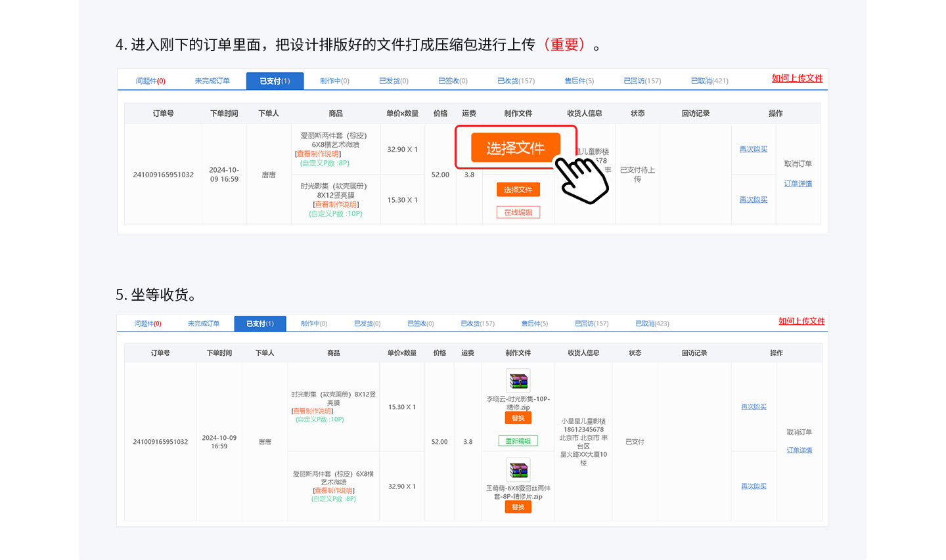946x560 pixels.
Task: Click 再次购买 for 爱丽斯两件套 in step 4
Action: [x=753, y=149]
